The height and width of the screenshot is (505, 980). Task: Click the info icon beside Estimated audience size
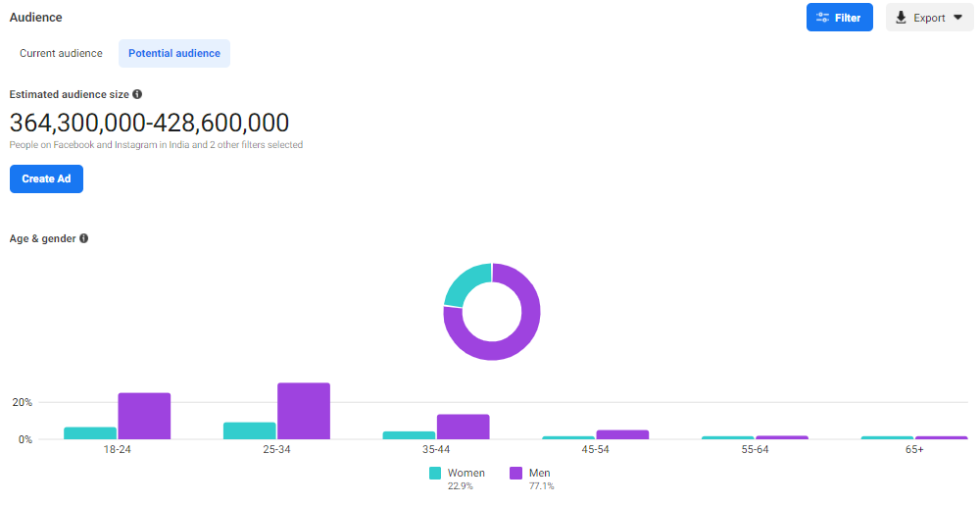pos(137,94)
